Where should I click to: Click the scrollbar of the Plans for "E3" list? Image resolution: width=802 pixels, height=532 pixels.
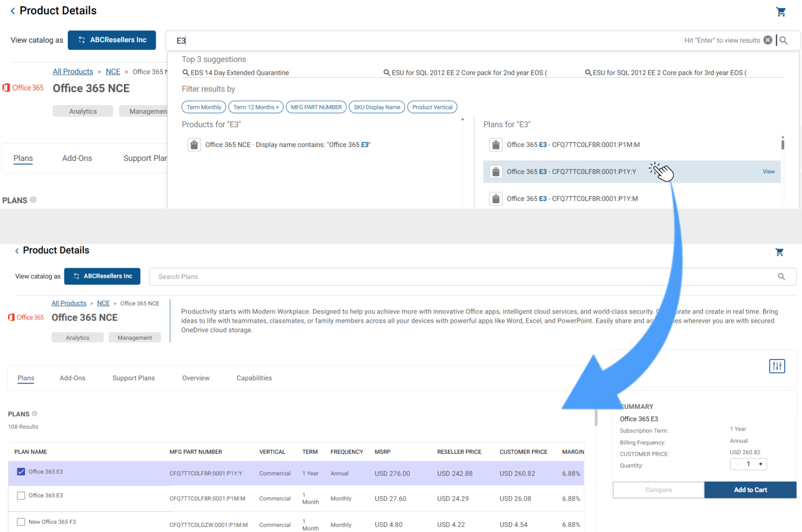pyautogui.click(x=783, y=144)
